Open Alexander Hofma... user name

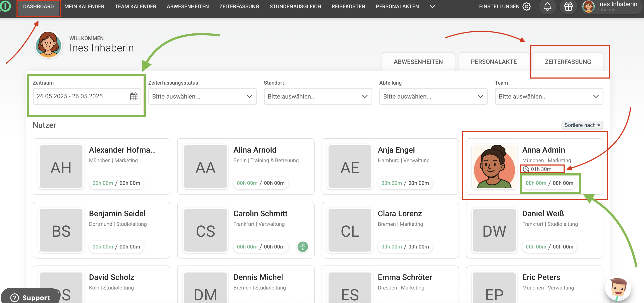pos(122,150)
